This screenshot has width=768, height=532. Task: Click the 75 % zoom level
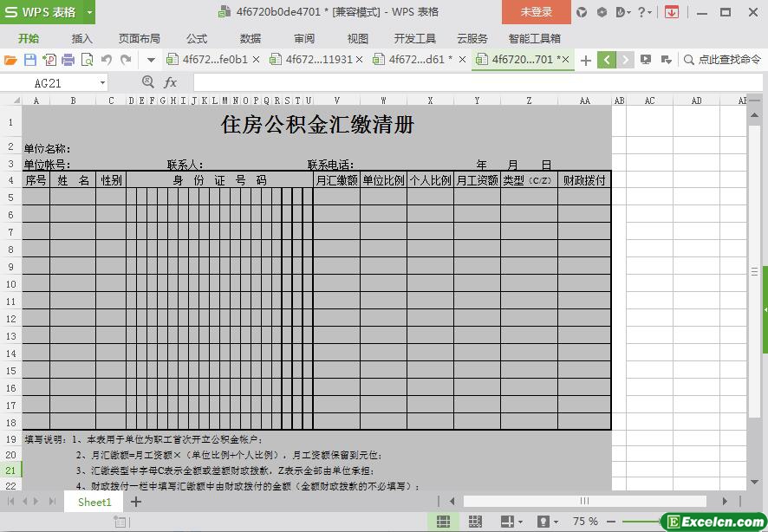585,521
